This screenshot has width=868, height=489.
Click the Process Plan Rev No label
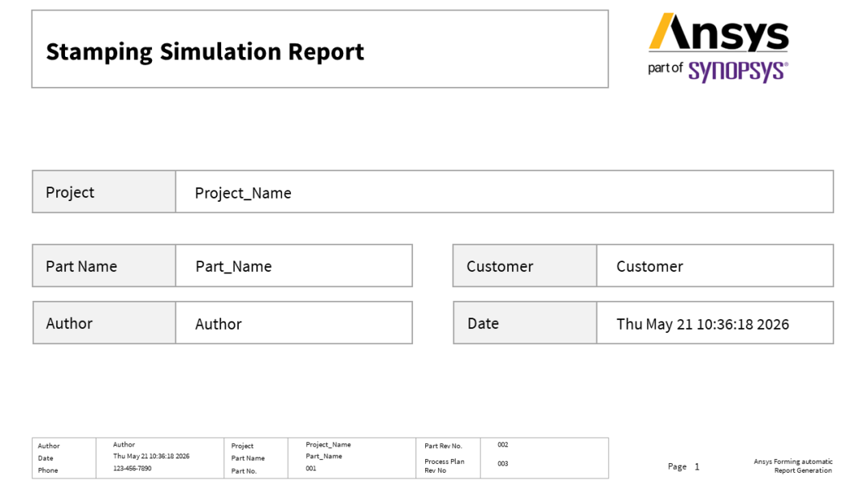[x=444, y=466]
